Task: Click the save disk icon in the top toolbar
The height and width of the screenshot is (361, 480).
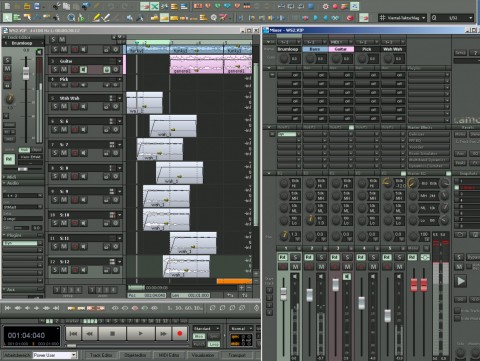Action: [x=37, y=6]
